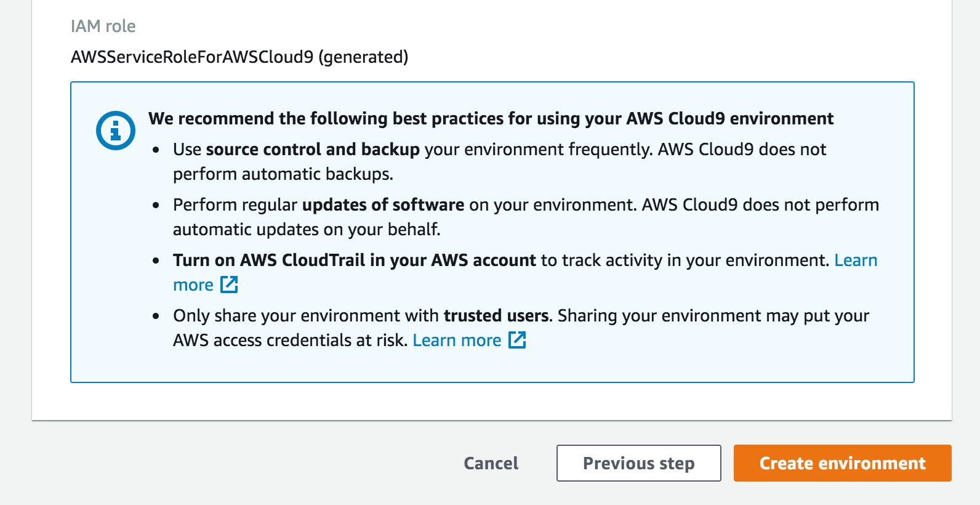Create the environment with the orange button
Image resolution: width=980 pixels, height=505 pixels.
coord(842,463)
